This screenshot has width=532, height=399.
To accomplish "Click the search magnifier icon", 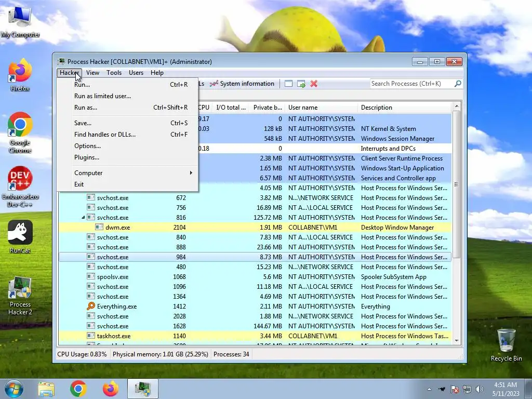I will 458,84.
